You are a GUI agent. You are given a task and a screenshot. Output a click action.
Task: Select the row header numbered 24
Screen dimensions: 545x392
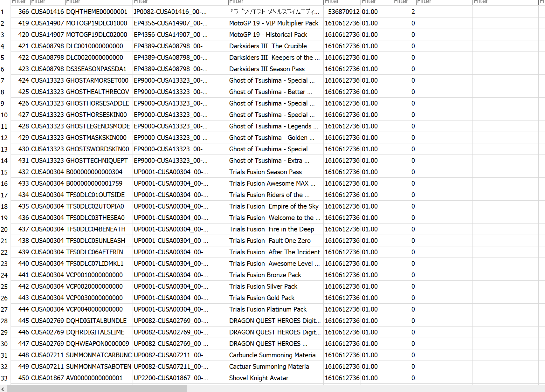coord(5,275)
